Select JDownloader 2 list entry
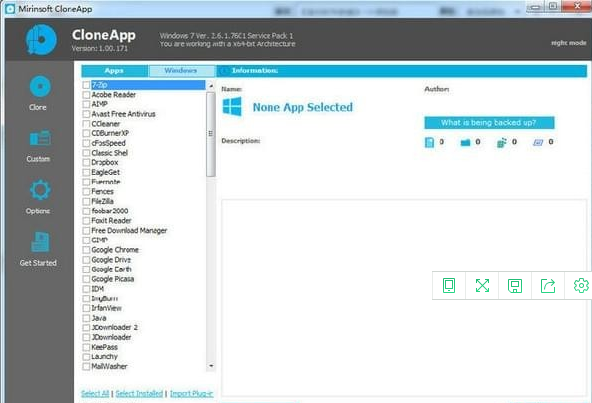 114,327
